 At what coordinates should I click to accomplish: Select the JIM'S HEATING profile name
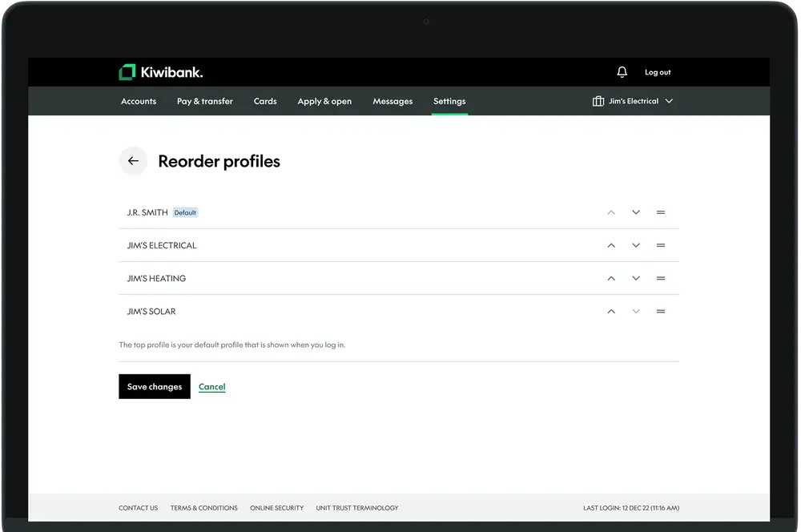point(156,279)
